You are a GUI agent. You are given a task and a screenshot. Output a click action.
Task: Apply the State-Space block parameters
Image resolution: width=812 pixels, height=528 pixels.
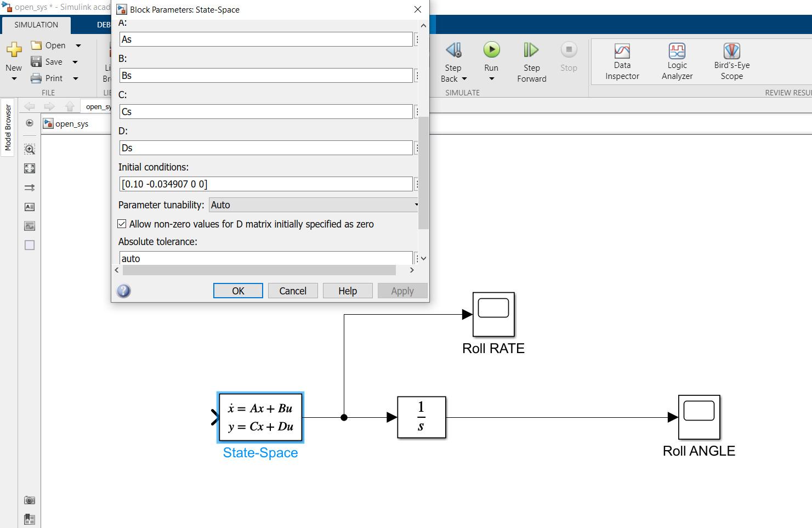tap(402, 291)
